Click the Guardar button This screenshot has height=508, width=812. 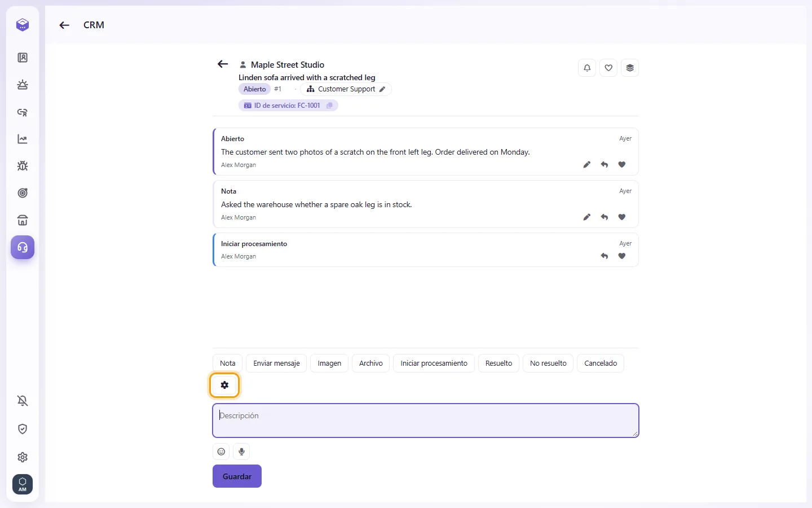point(237,476)
